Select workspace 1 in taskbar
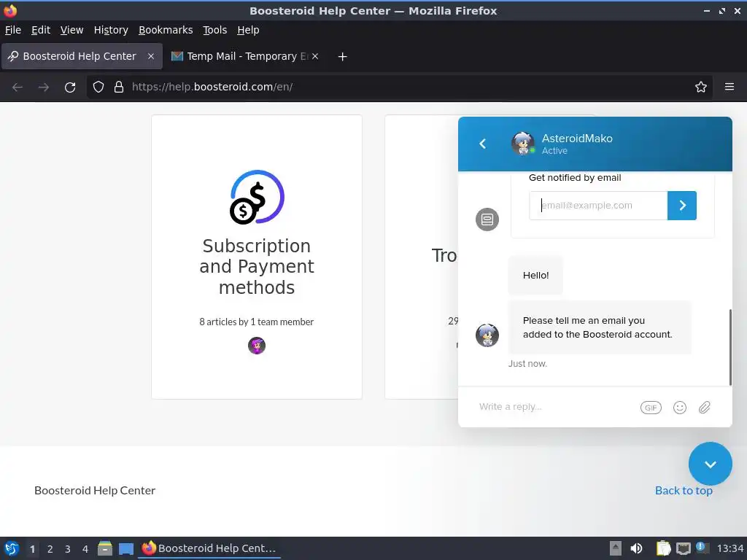 coord(32,549)
